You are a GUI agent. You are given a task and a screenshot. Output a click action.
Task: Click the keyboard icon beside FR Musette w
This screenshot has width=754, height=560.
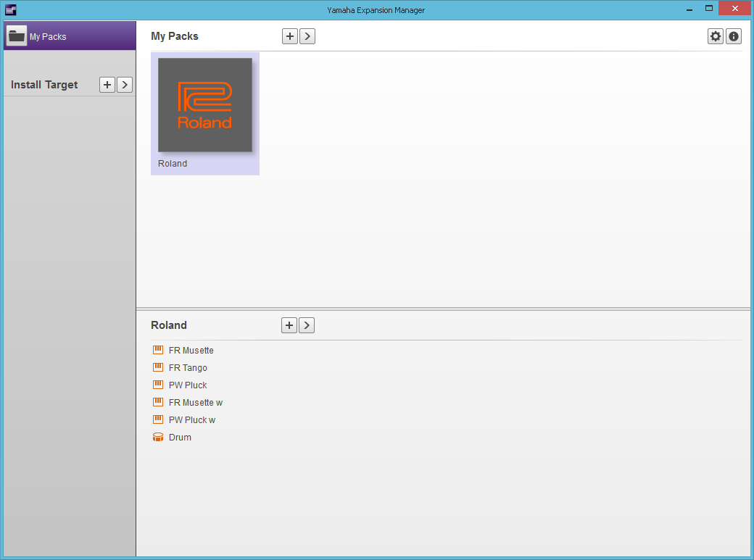point(158,402)
